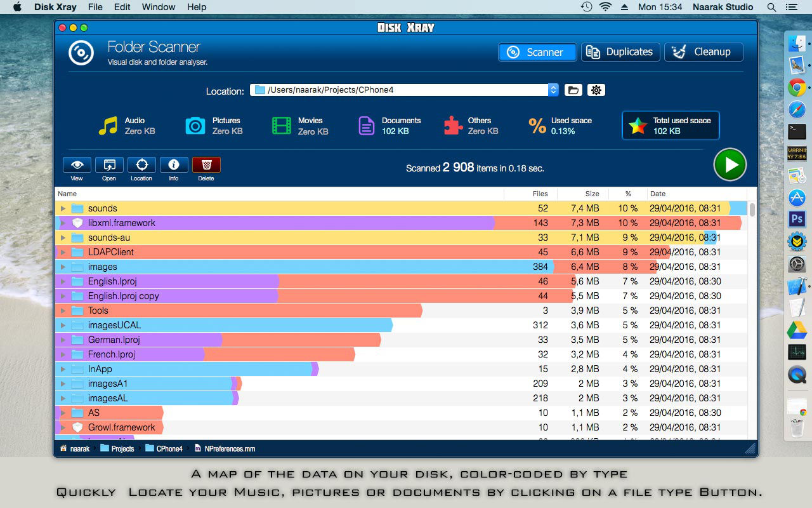Start scan with green play button
Screen dimensions: 812x508
click(730, 165)
